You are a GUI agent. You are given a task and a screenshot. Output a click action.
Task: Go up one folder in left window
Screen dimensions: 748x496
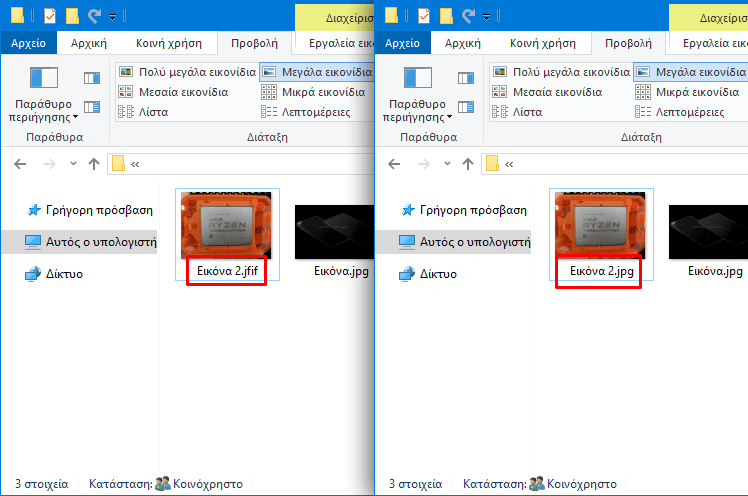click(94, 164)
